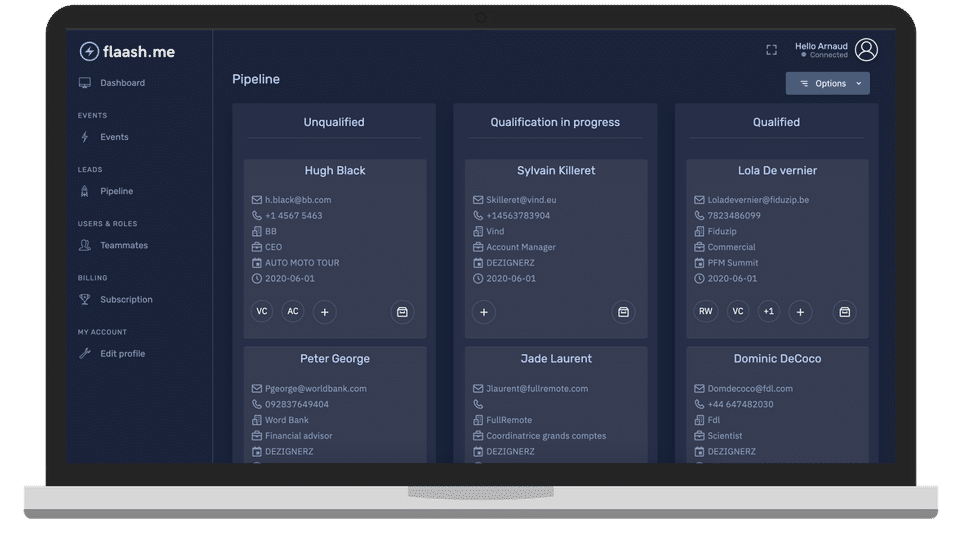This screenshot has width=960, height=539.
Task: Click email h.black@bb.com
Action: click(x=298, y=200)
